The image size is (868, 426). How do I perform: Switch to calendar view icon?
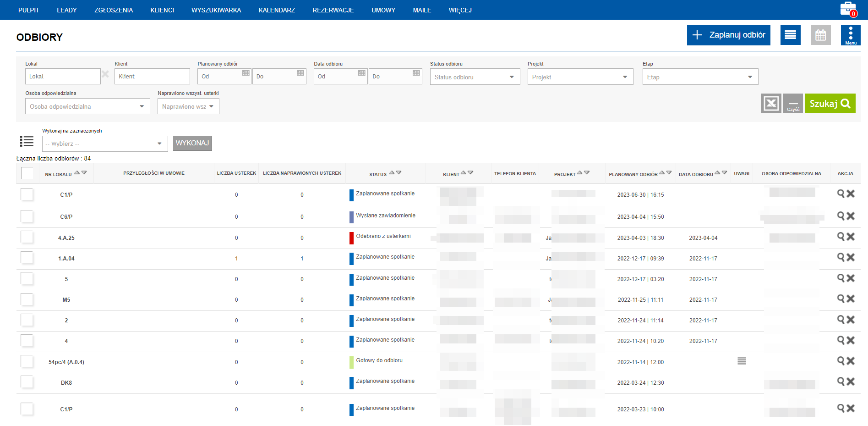click(820, 35)
